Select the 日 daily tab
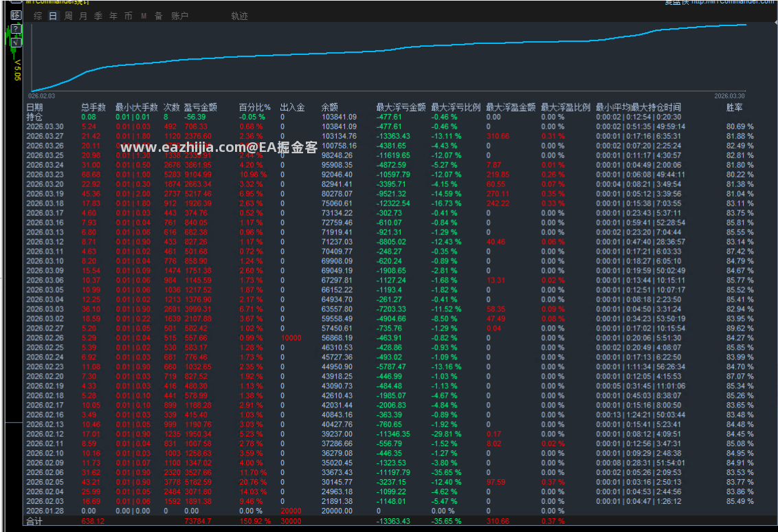Screen dimensions: 778x532 (53, 16)
